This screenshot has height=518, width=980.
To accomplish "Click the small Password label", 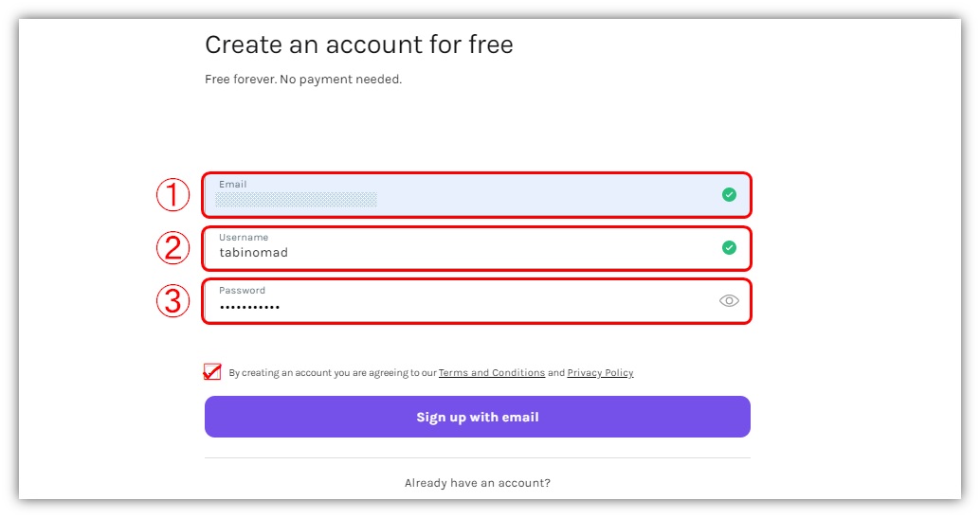I will point(242,291).
